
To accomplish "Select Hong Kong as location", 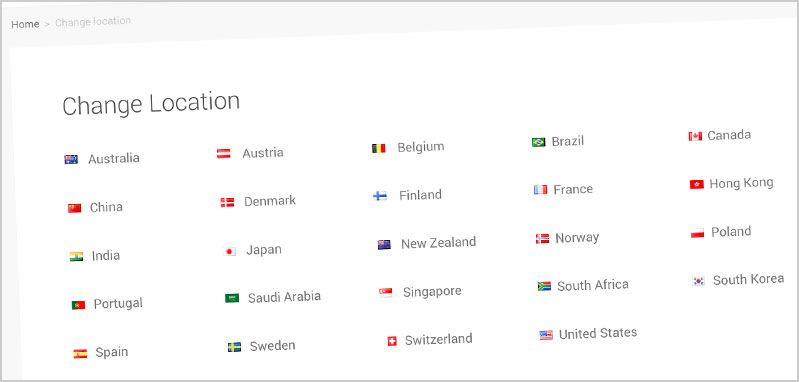I will click(741, 183).
